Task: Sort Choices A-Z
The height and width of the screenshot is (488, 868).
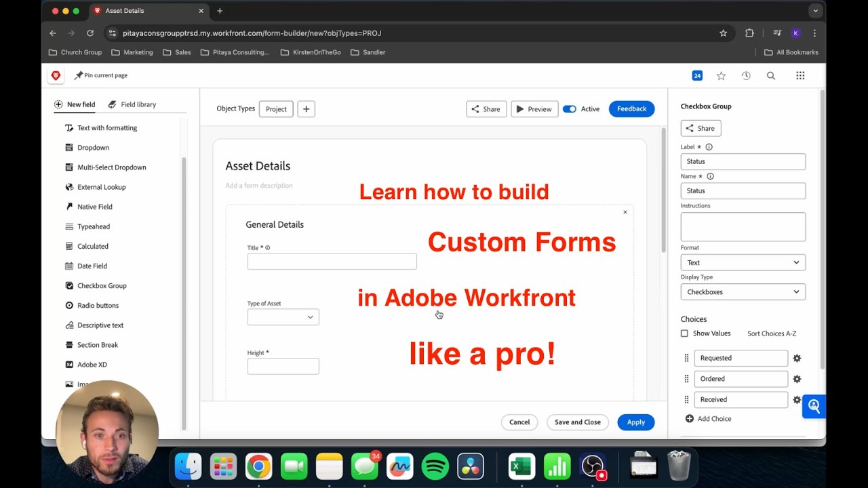Action: tap(772, 333)
